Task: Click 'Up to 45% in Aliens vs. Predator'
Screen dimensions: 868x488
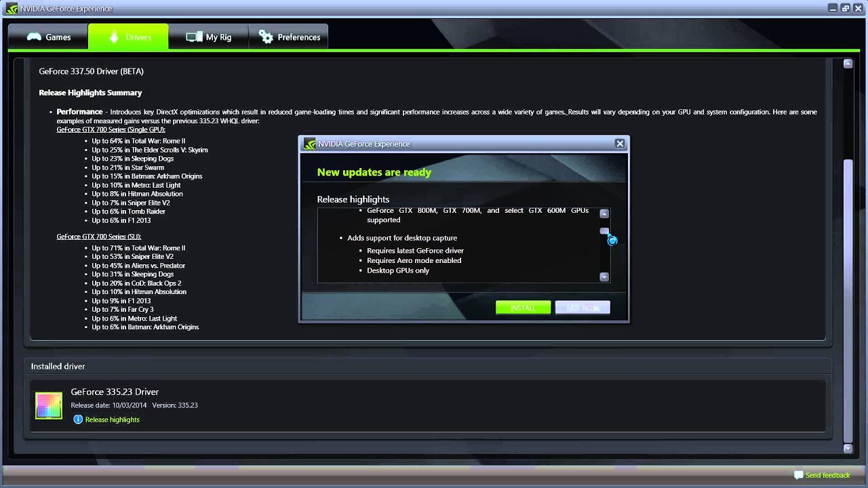Action: tap(138, 266)
